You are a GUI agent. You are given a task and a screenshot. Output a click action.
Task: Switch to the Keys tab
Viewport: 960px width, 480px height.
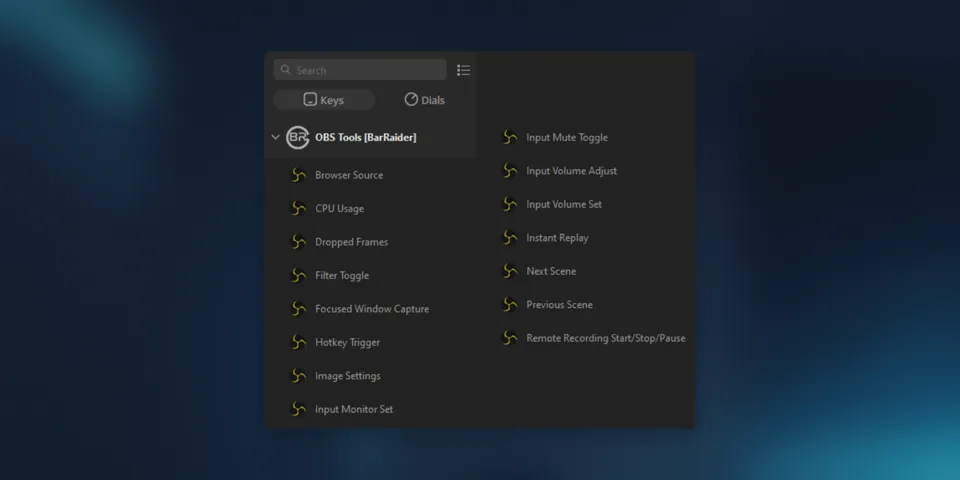coord(324,100)
